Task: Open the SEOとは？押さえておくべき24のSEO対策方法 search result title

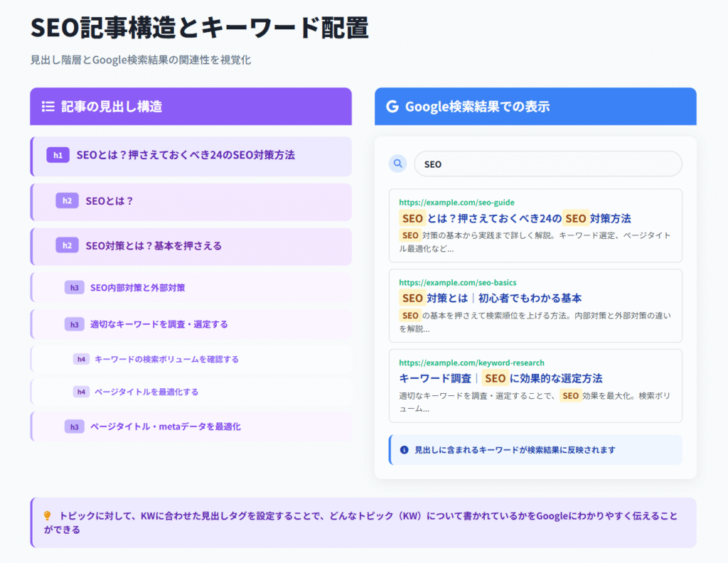Action: pyautogui.click(x=515, y=218)
